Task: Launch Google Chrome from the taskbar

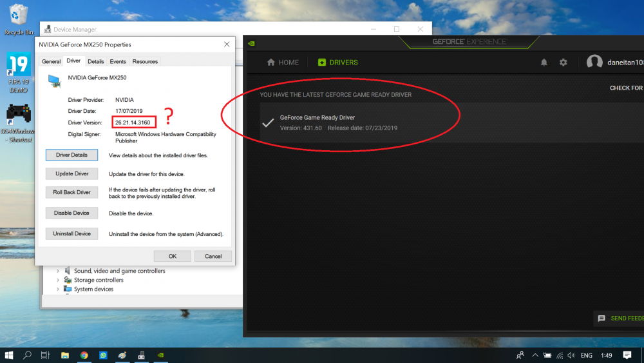Action: (84, 355)
